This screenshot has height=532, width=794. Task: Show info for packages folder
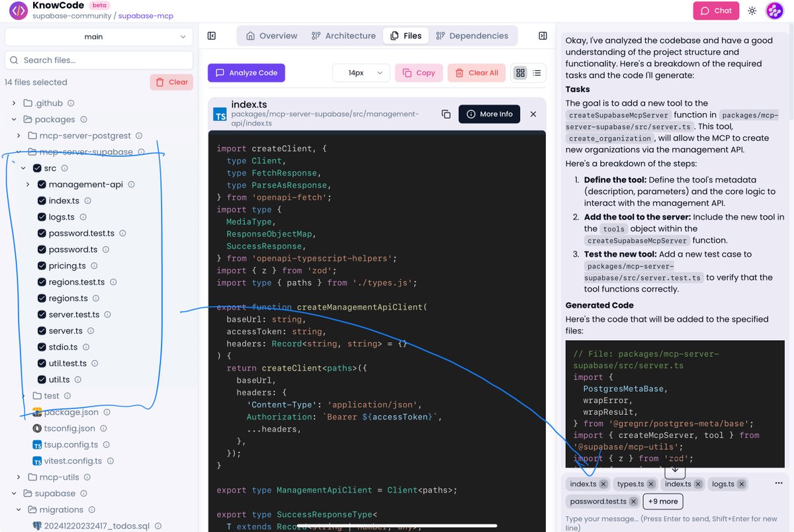pyautogui.click(x=83, y=120)
